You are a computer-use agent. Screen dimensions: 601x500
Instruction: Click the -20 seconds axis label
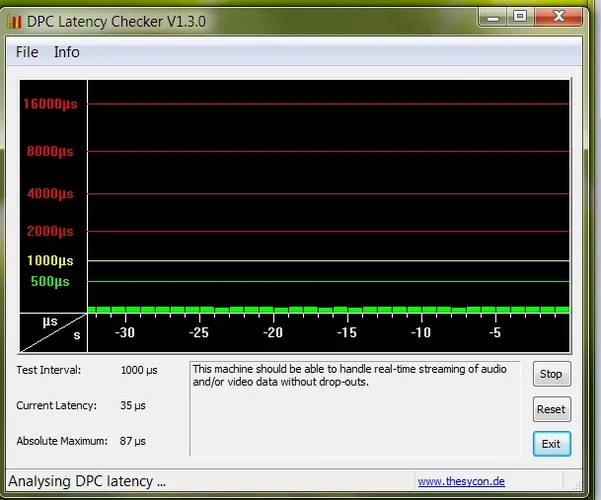click(x=273, y=332)
